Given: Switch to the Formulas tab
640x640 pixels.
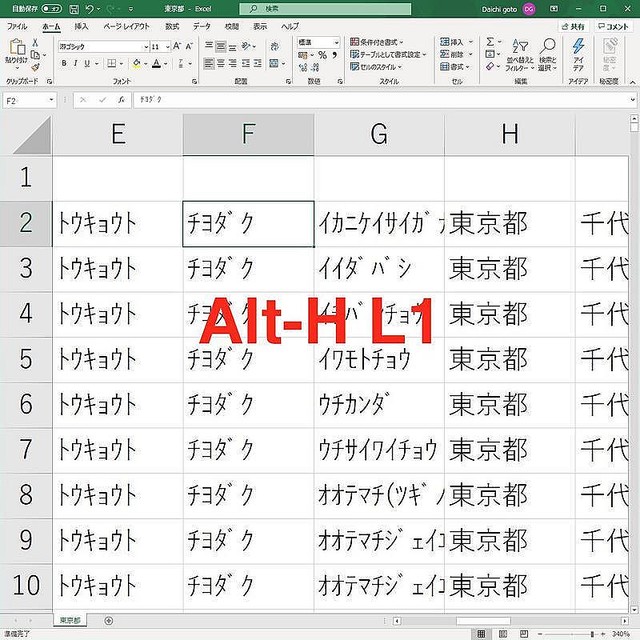Looking at the screenshot, I should (x=172, y=27).
